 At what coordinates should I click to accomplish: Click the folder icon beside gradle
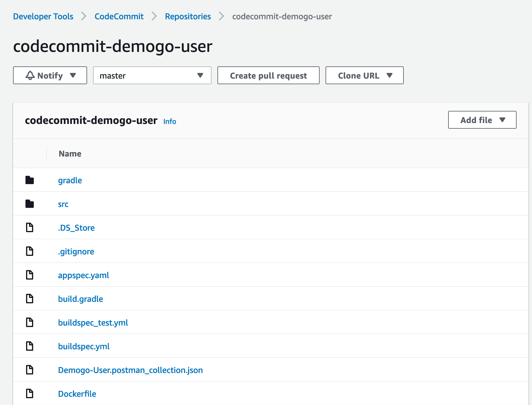30,180
